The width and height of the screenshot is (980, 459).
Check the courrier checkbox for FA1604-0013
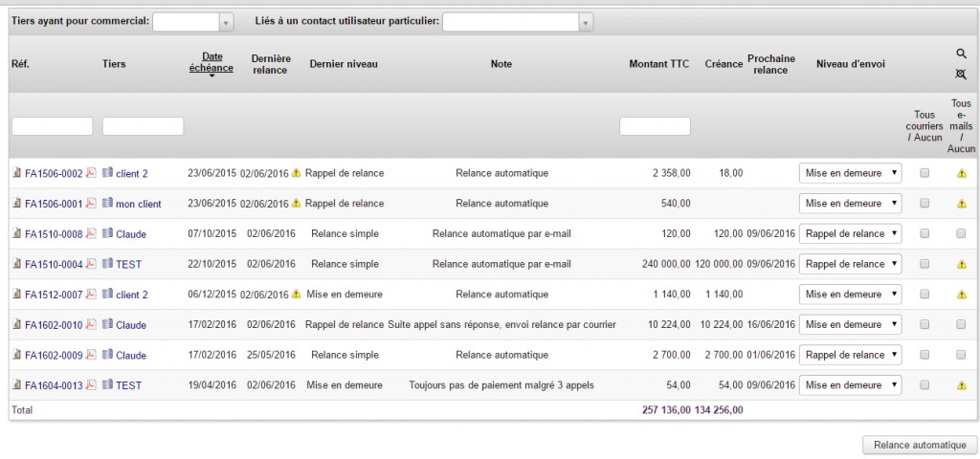[924, 385]
